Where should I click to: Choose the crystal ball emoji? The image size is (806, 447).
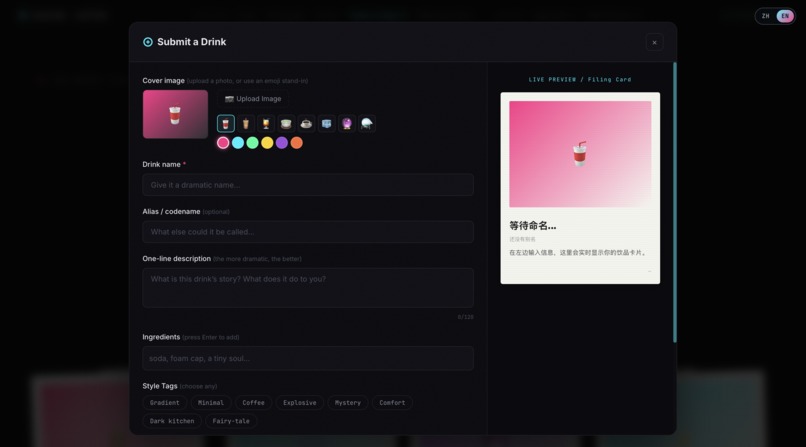pyautogui.click(x=347, y=124)
